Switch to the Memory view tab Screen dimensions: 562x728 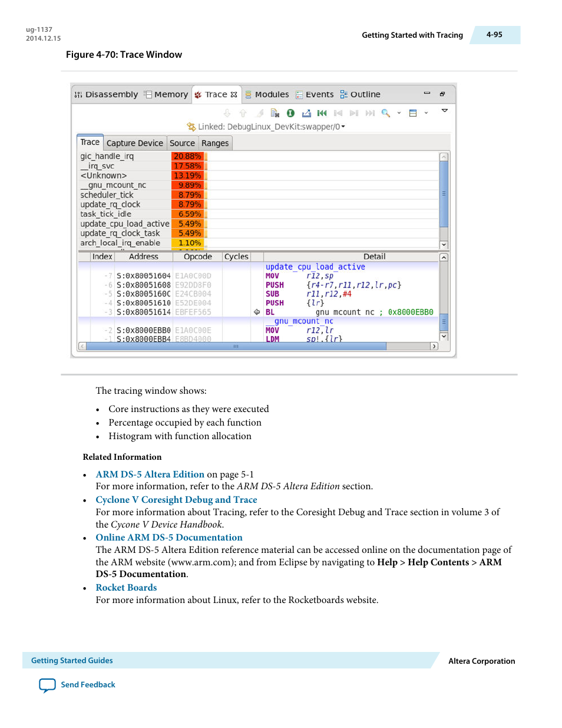[x=166, y=94]
